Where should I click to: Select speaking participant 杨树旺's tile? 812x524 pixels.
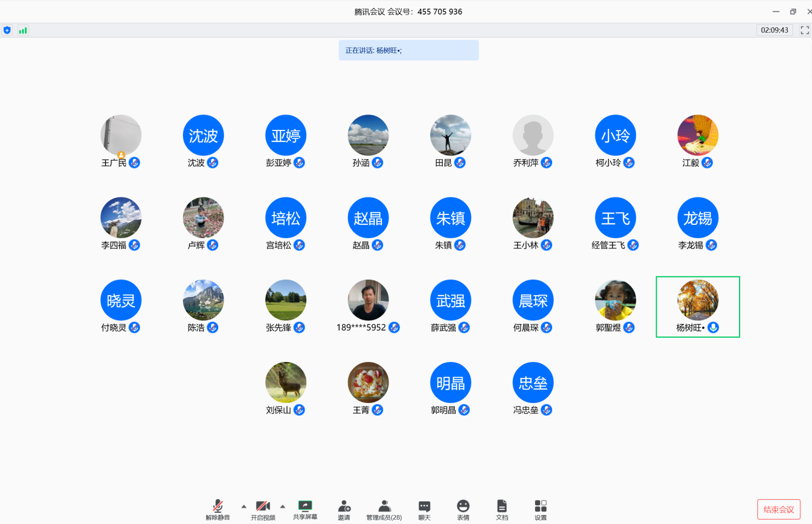coord(698,307)
